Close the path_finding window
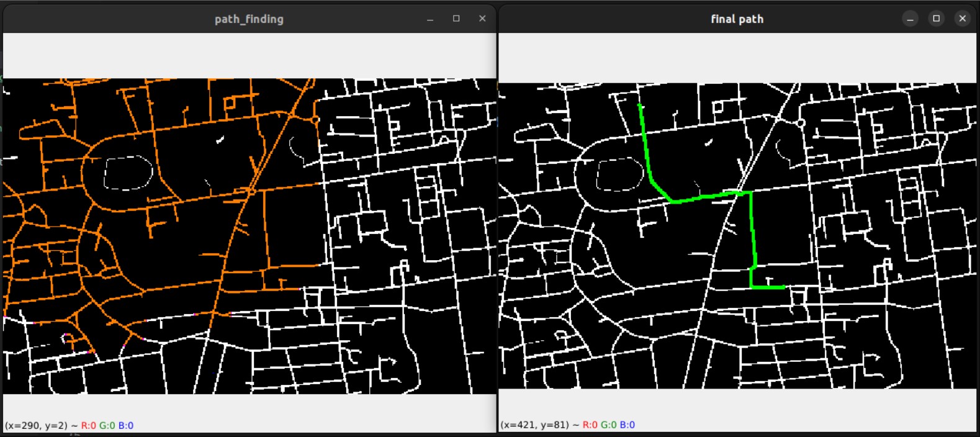Screen dimensions: 980x437 (x=482, y=19)
